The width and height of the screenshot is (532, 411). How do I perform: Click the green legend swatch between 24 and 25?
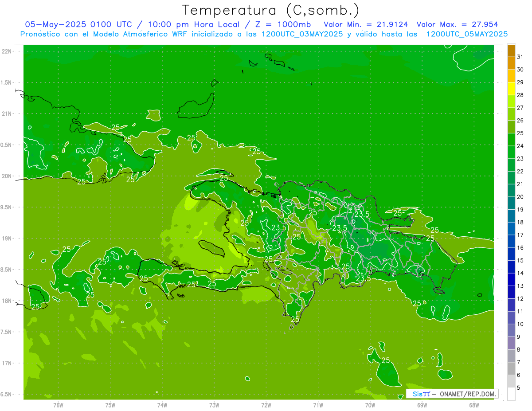click(511, 140)
